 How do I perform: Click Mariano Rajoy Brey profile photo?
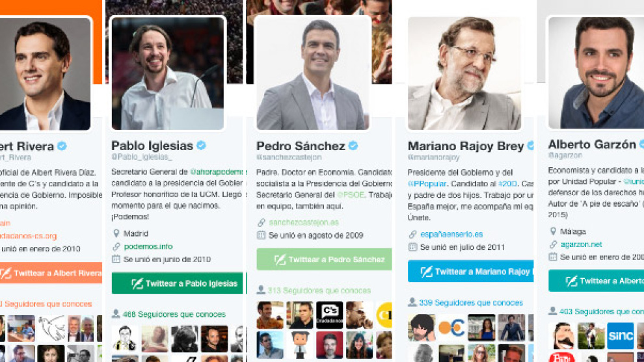464,73
